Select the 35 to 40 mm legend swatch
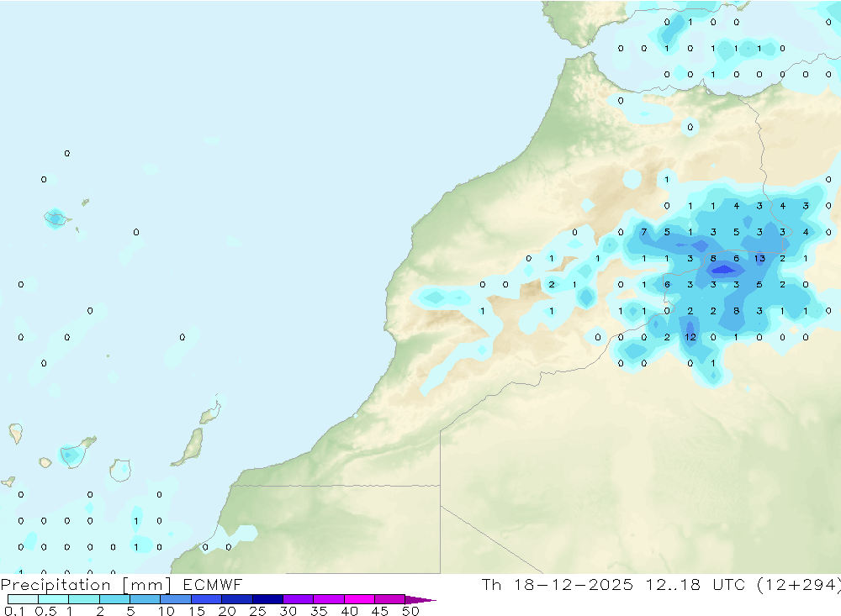This screenshot has width=841, height=616. pyautogui.click(x=329, y=599)
